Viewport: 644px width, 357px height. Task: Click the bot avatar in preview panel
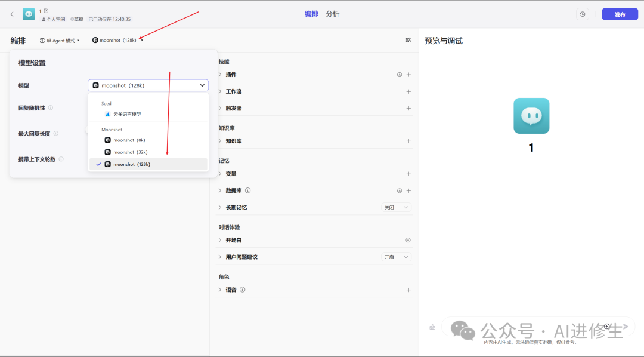pos(531,116)
